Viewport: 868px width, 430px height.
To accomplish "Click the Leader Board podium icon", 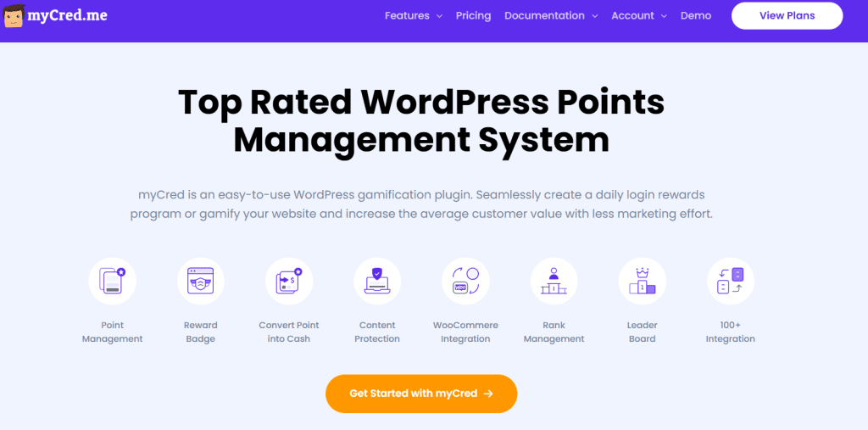I will click(642, 281).
